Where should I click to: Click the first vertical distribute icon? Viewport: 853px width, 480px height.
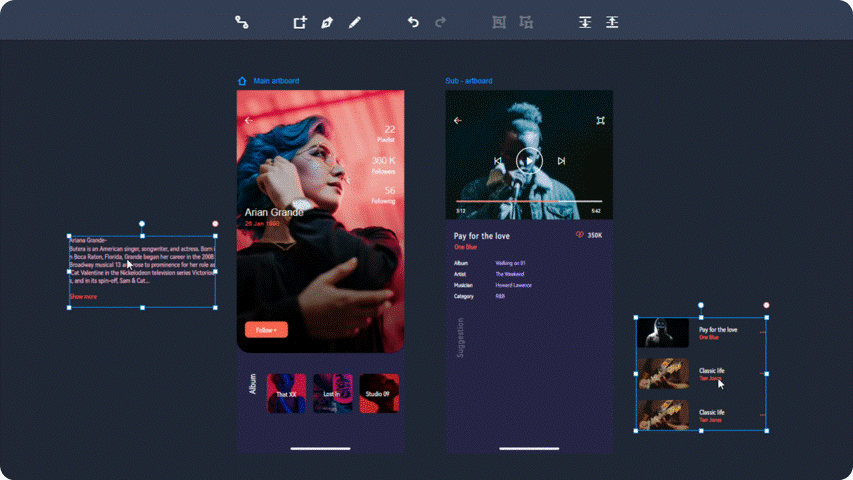(585, 22)
